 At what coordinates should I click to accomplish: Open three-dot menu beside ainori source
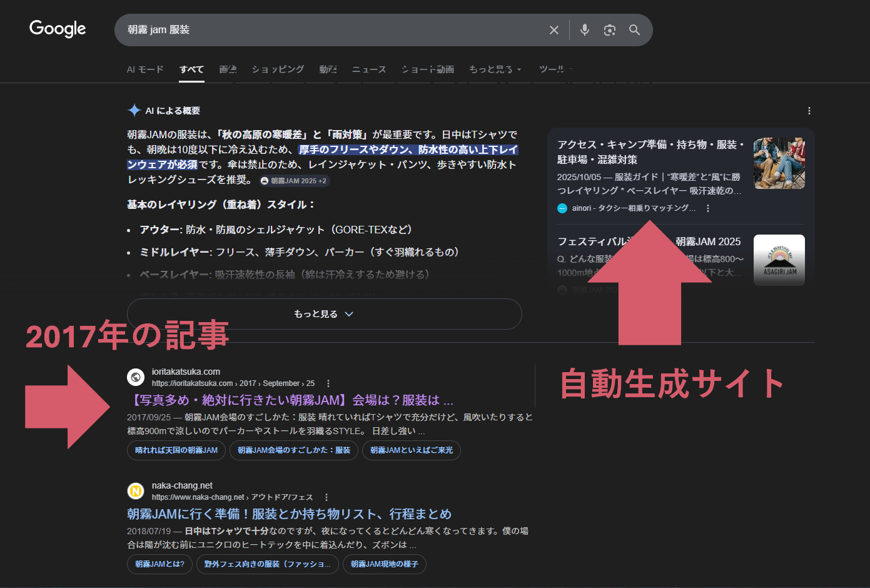708,208
